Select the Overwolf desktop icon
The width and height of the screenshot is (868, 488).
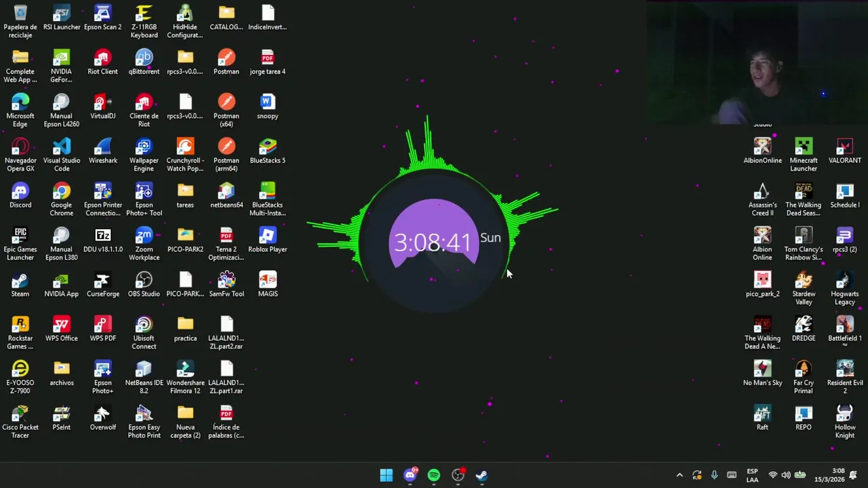[103, 419]
